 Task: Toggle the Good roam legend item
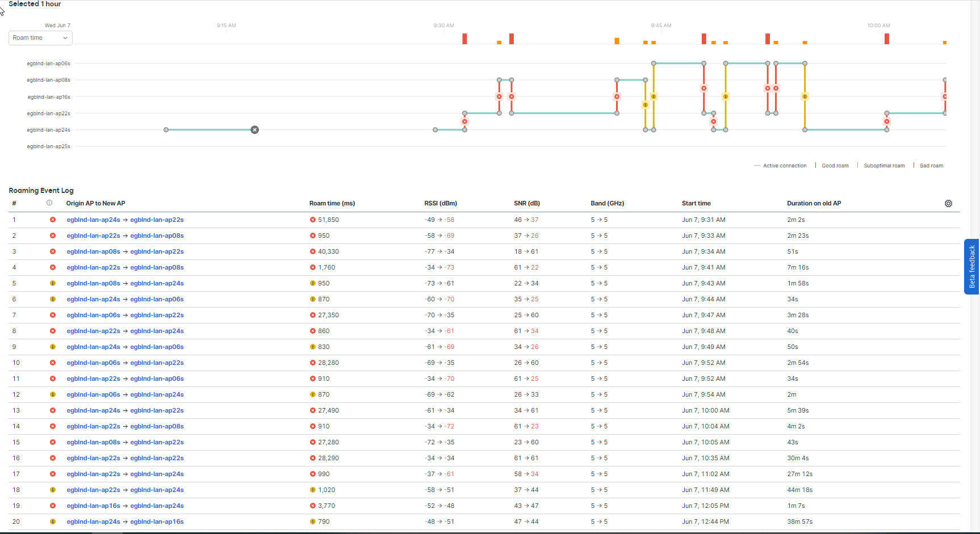(835, 165)
